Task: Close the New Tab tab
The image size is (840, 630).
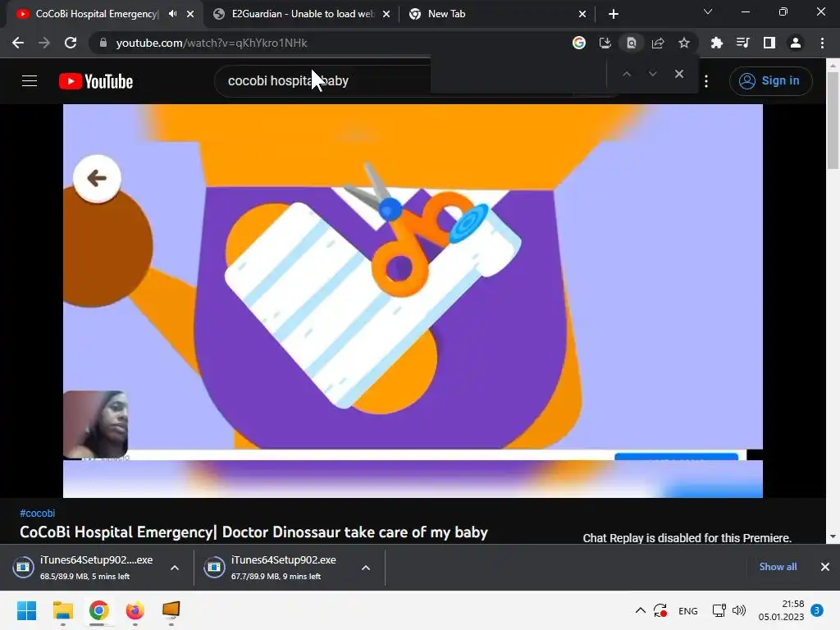Action: 582,14
